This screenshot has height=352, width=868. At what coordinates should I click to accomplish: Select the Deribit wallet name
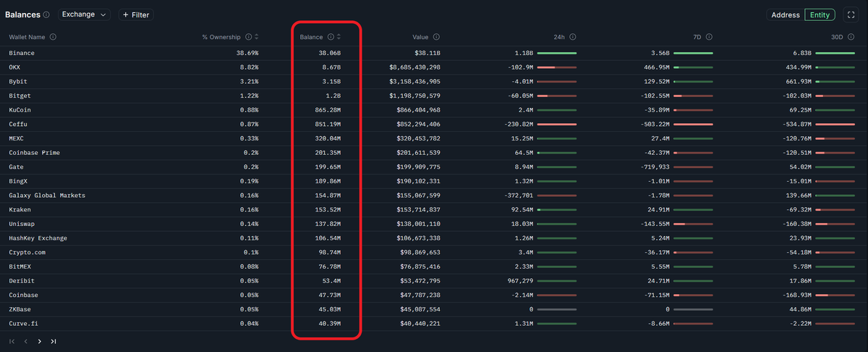point(22,281)
